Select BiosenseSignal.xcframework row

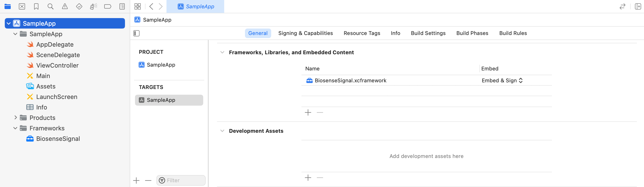pos(426,81)
